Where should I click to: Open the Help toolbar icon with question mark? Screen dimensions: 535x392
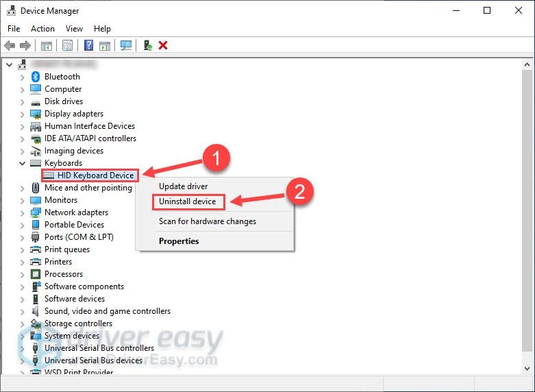(x=88, y=45)
